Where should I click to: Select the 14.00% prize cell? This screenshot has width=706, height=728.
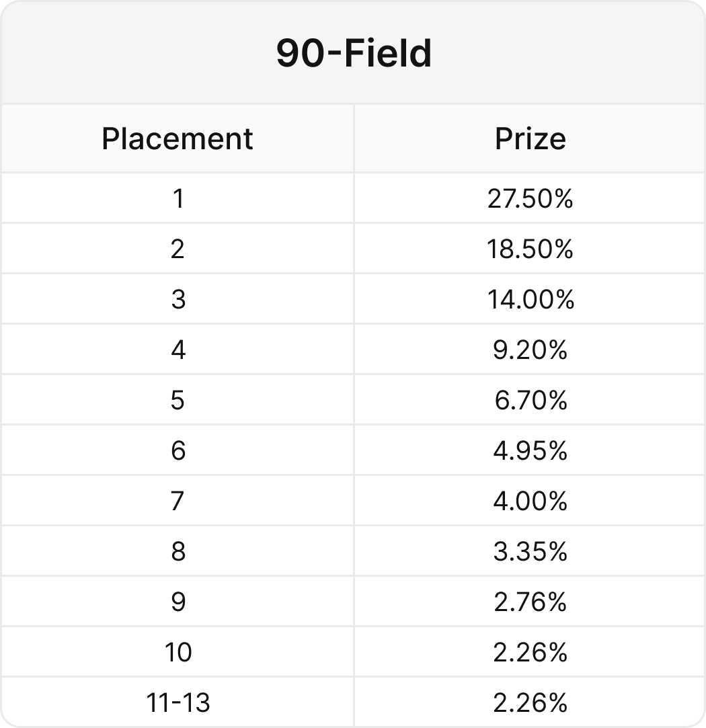point(530,299)
